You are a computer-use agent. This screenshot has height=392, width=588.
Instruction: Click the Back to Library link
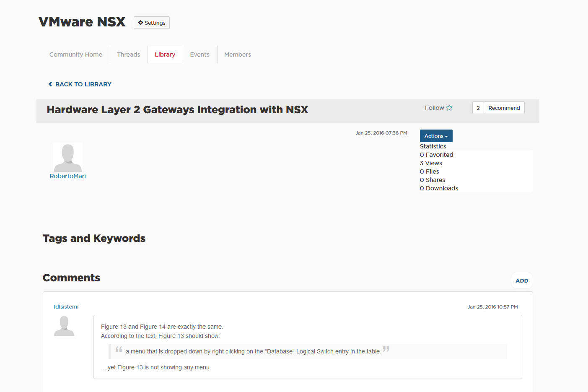pos(80,84)
